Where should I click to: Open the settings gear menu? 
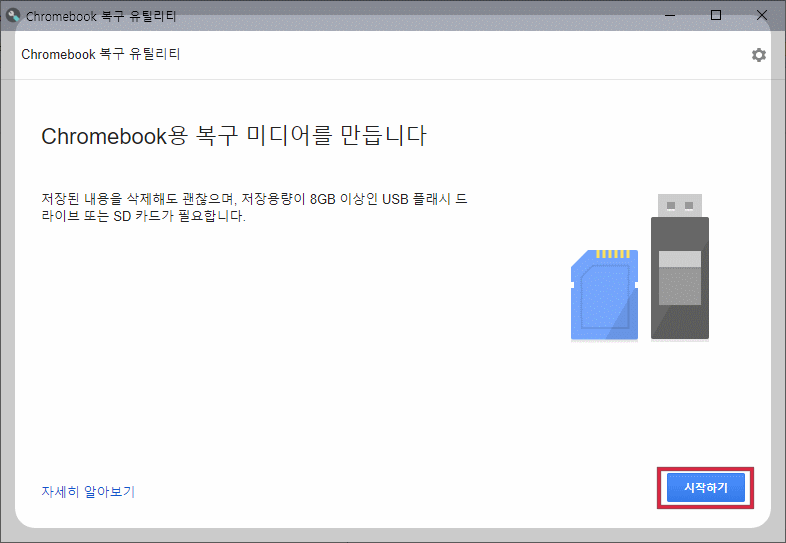point(758,55)
